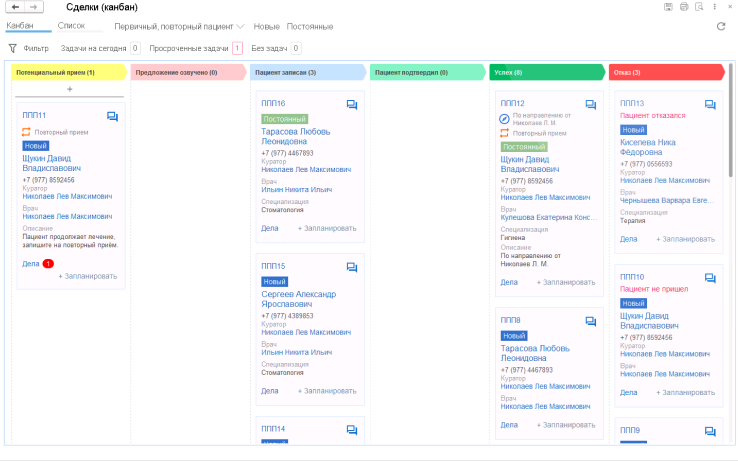Open chat icon on ППП12 card
Screen dimensions: 738x461
(591, 105)
